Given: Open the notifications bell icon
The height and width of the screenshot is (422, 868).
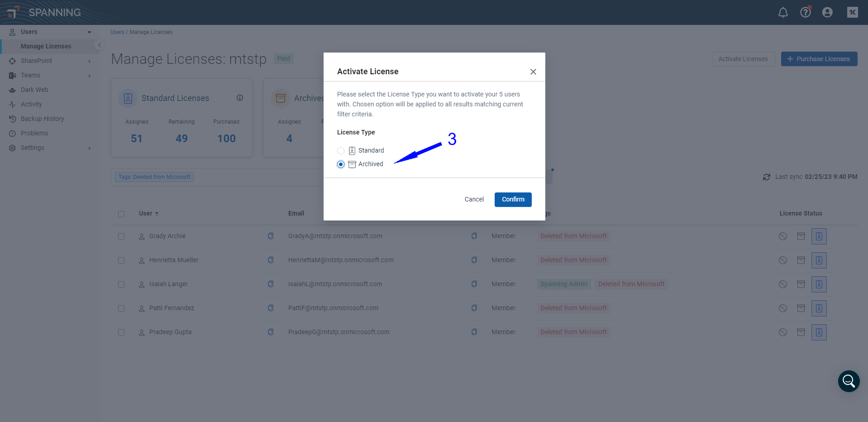Looking at the screenshot, I should point(783,13).
